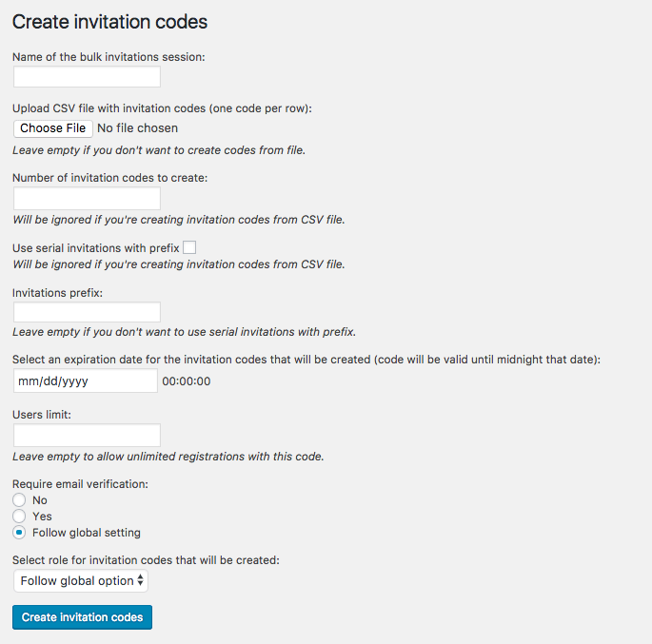Click the bulk invitations session name field
The width and height of the screenshot is (652, 644).
point(87,77)
